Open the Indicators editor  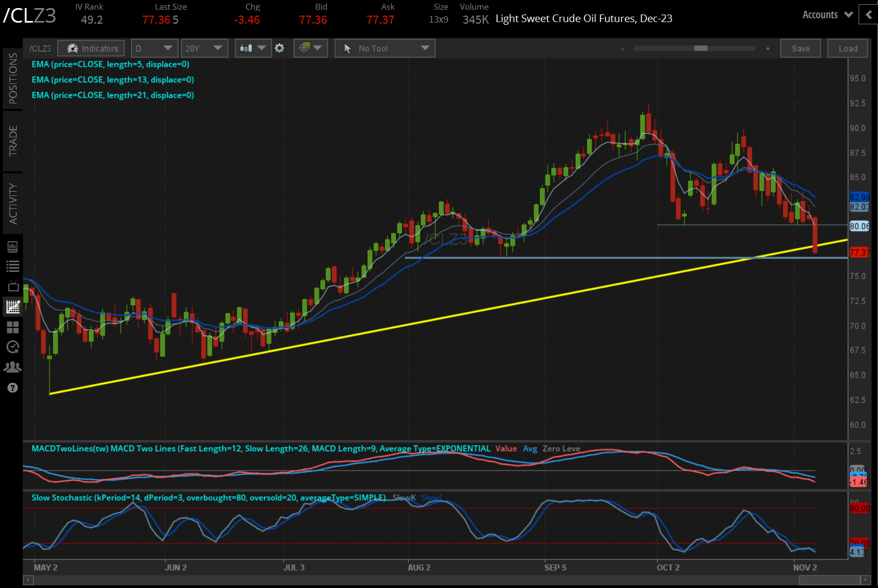click(x=90, y=48)
